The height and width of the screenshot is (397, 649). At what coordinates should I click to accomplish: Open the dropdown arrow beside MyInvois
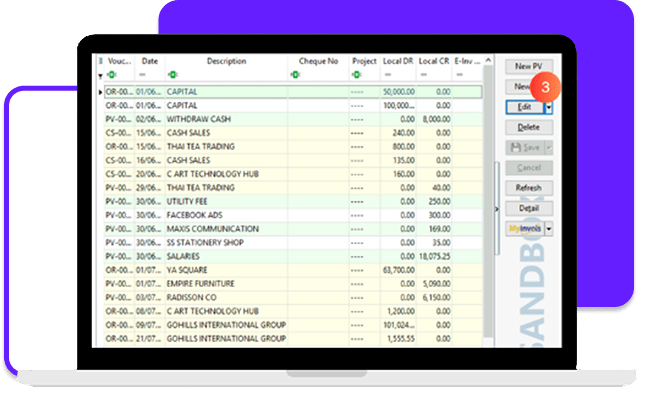(549, 229)
